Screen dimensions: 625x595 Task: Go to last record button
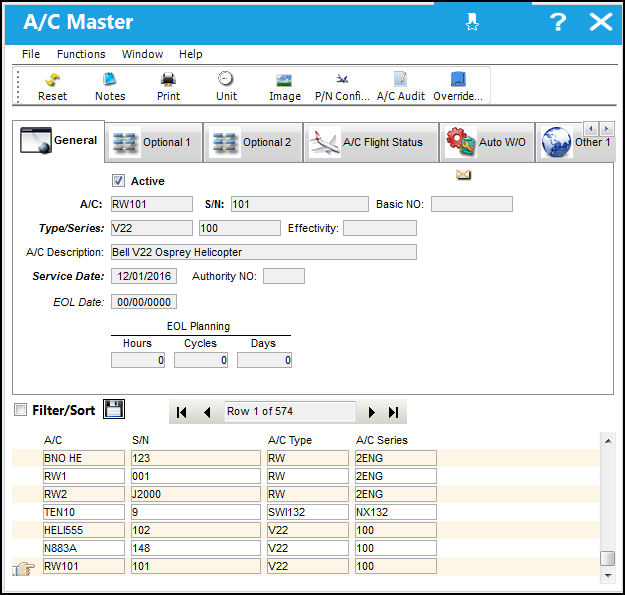(393, 412)
